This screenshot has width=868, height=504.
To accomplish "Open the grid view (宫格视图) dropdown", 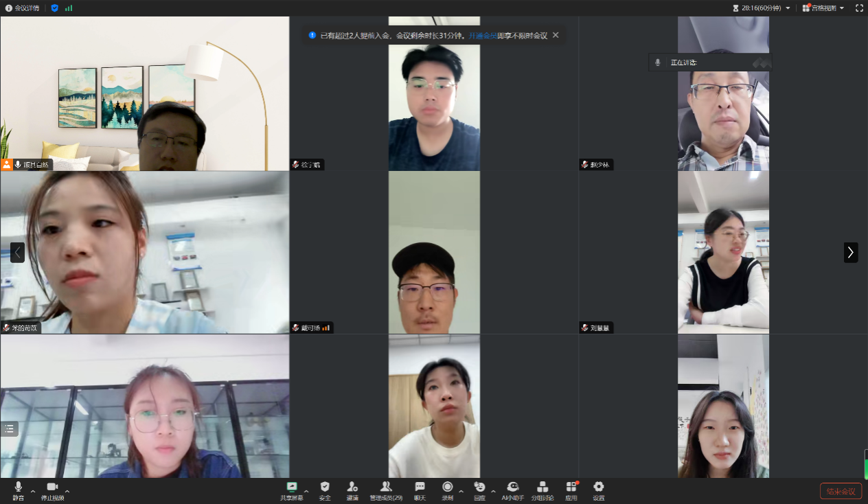I will [x=823, y=8].
